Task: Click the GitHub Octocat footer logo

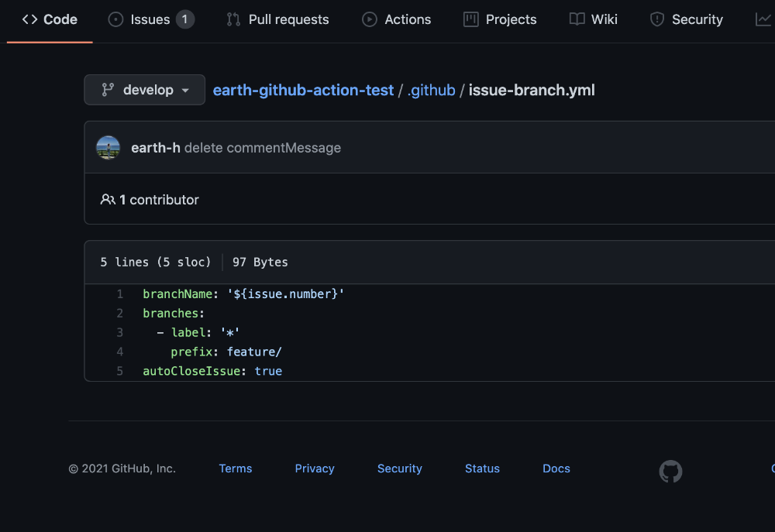Action: [x=670, y=472]
